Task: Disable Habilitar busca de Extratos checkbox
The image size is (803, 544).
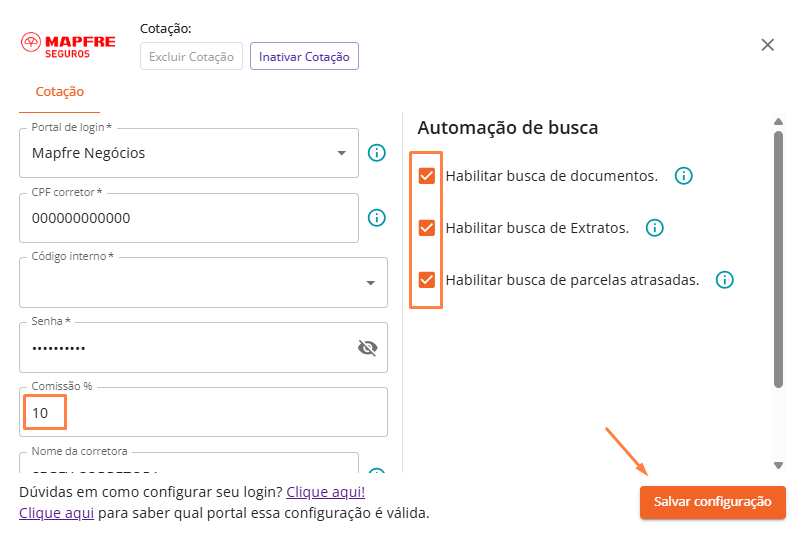Action: click(x=427, y=228)
